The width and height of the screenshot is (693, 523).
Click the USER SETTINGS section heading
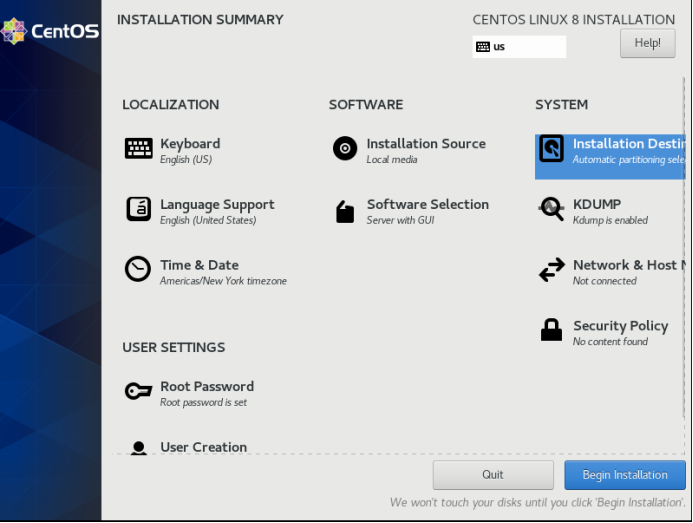tap(174, 347)
